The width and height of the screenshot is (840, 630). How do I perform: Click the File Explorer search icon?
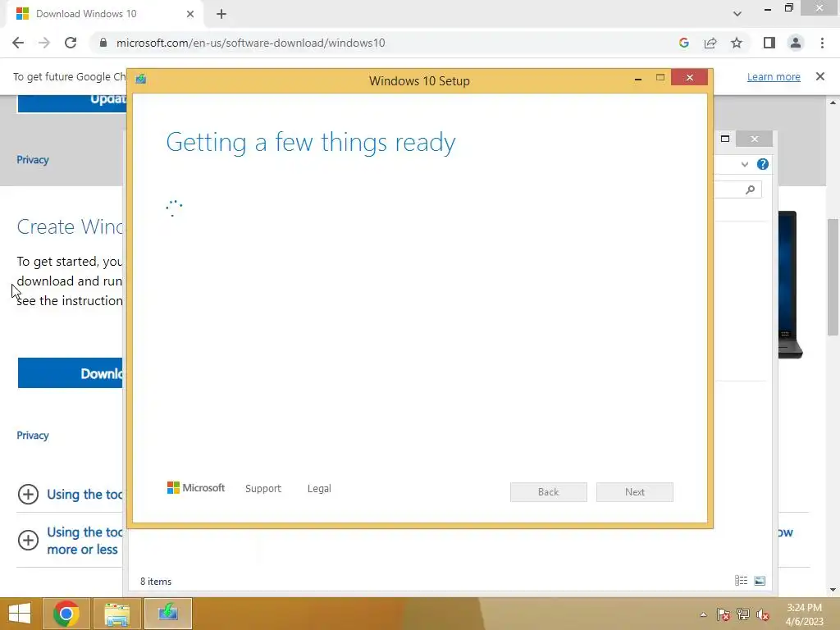click(751, 189)
